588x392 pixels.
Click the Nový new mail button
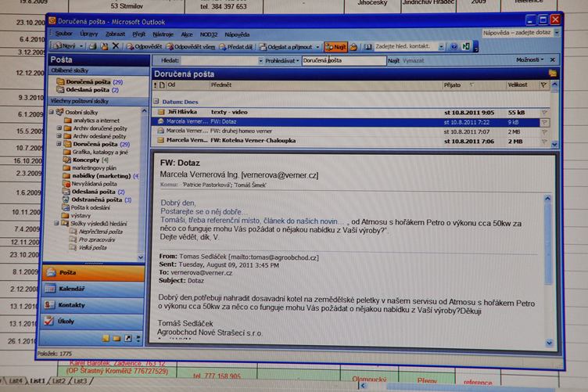[x=65, y=46]
